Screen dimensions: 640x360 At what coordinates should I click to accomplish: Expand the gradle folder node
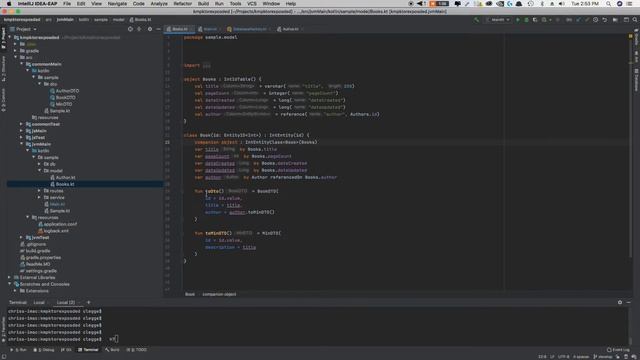pos(16,51)
